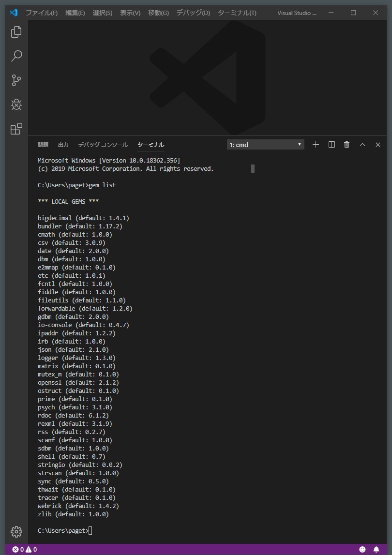This screenshot has height=555, width=392.
Task: Click the 'shell (default: 0.7)' line
Action: coord(72,456)
